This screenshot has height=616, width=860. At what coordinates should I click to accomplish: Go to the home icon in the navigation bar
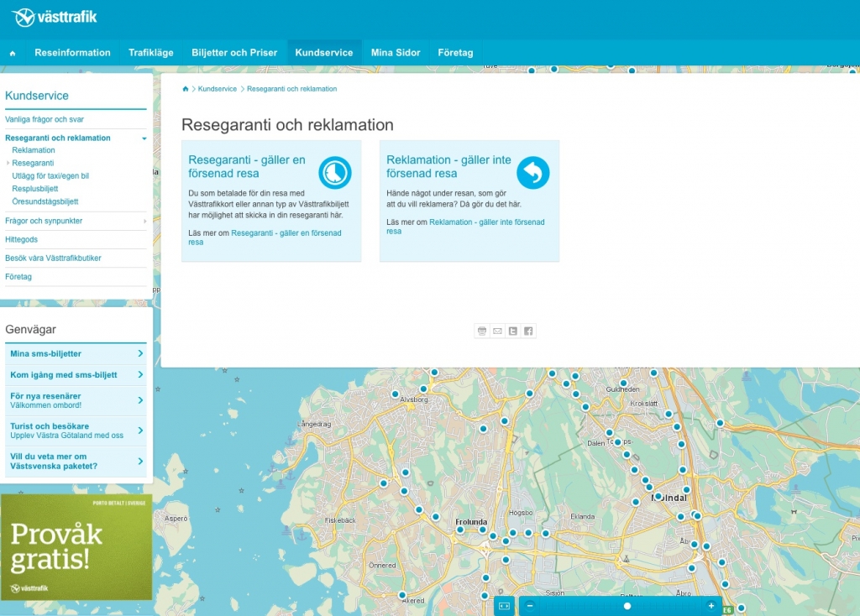click(13, 53)
